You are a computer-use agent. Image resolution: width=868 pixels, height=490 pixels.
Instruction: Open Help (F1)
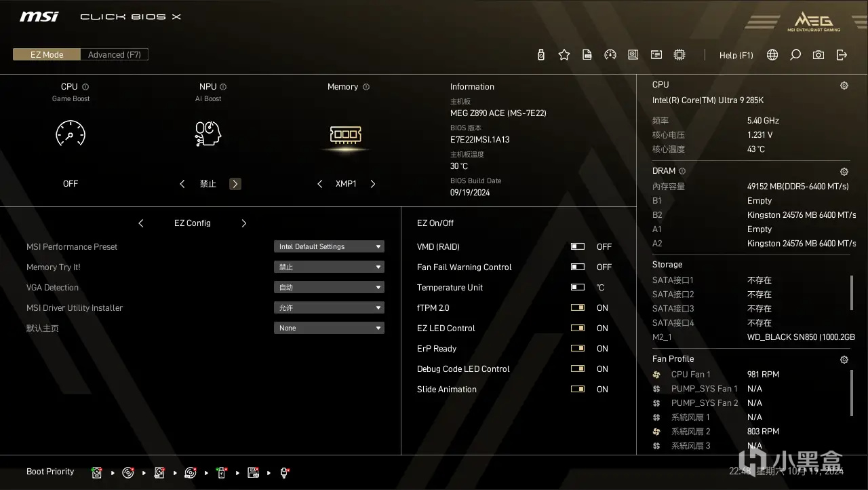(736, 56)
